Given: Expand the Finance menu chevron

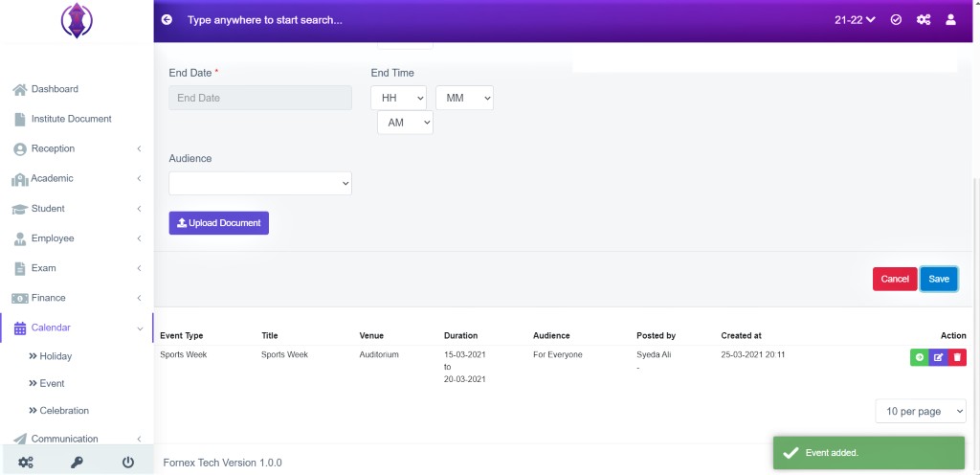Looking at the screenshot, I should pos(139,298).
